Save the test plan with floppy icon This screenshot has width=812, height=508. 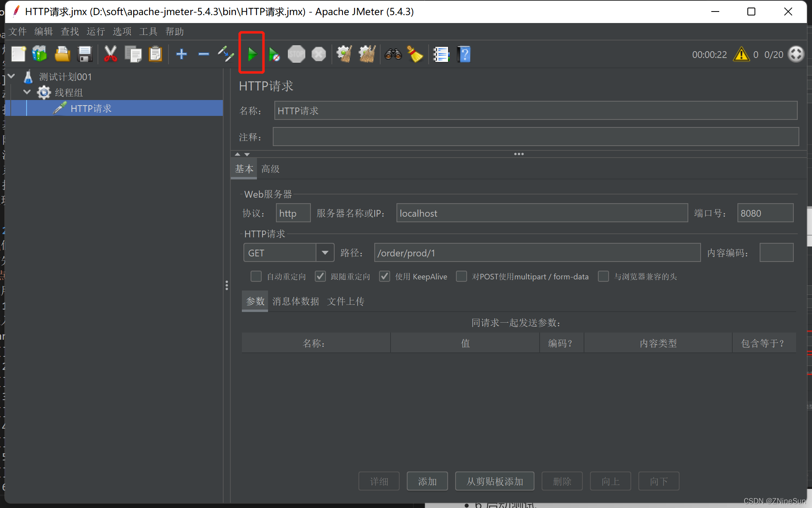[85, 54]
